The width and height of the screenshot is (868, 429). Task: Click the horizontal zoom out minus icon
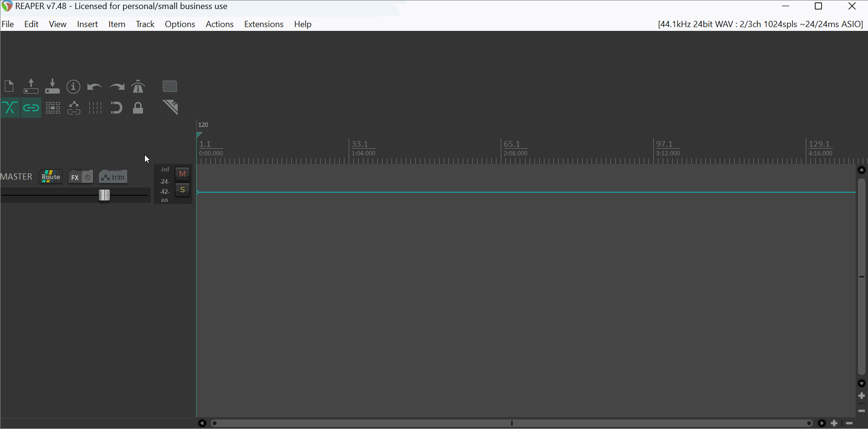849,423
